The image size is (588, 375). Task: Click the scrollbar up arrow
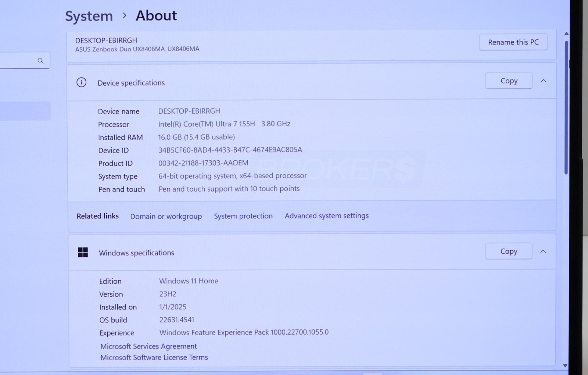(566, 33)
